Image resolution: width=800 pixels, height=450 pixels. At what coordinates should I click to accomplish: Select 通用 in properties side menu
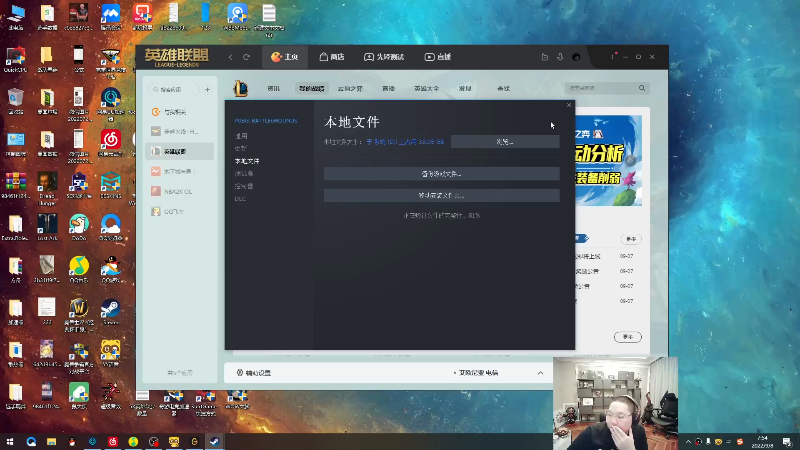tap(241, 136)
